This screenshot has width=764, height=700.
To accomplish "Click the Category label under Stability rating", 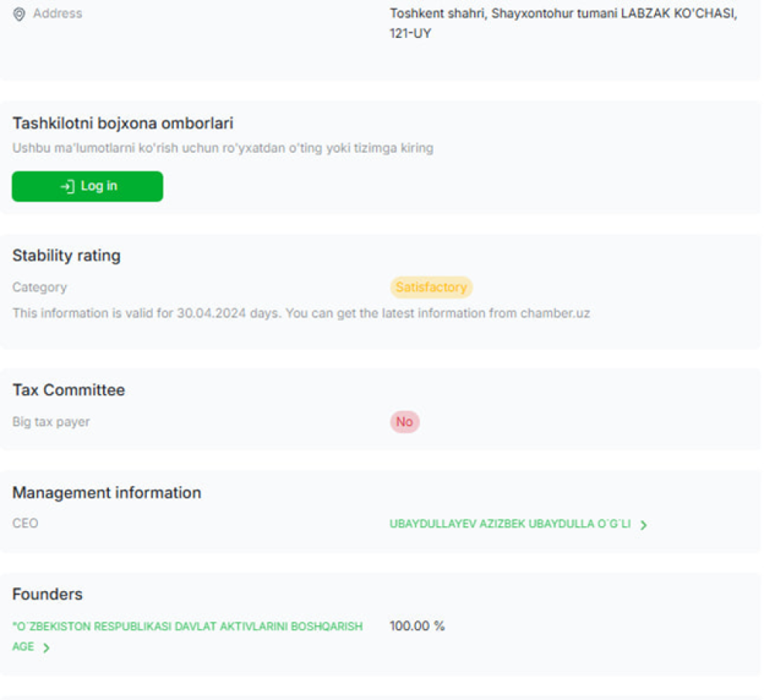I will 40,287.
